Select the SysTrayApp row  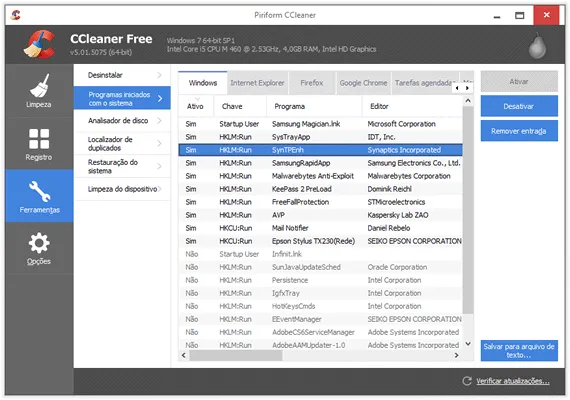pos(321,137)
